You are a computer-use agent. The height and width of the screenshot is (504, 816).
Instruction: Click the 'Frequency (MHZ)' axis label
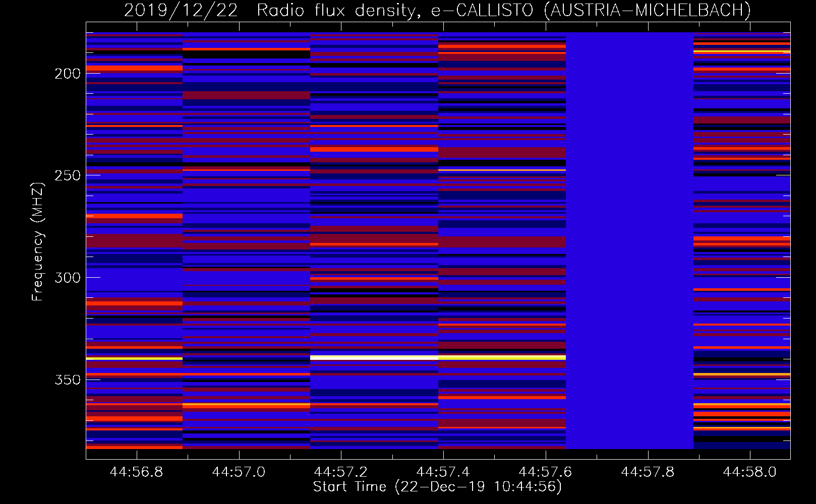coord(38,241)
